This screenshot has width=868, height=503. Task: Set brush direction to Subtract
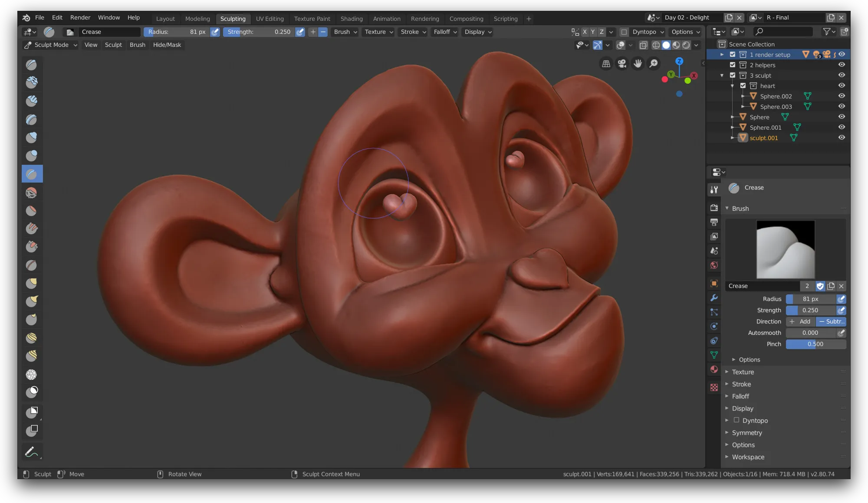point(831,322)
